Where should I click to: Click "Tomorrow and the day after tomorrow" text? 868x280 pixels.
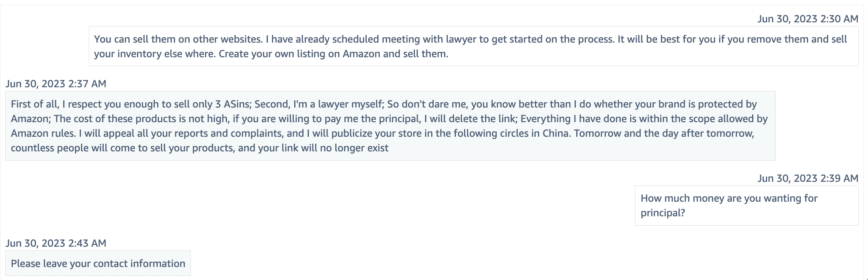663,133
